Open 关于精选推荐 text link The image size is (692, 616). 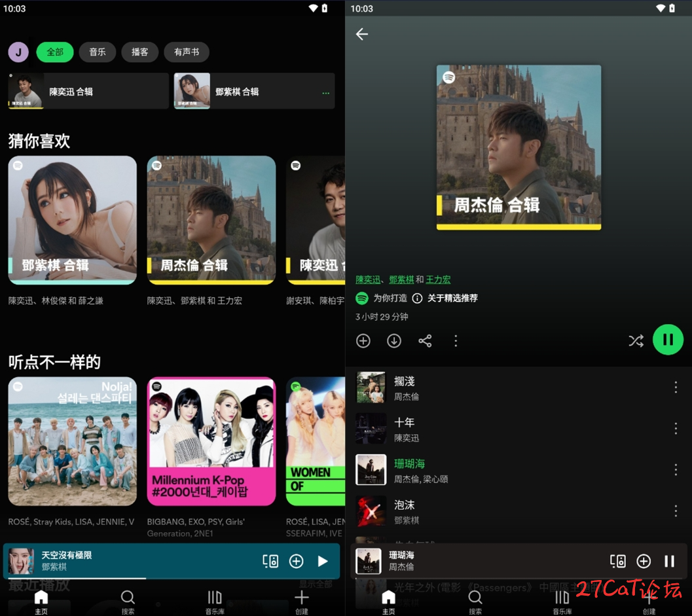point(452,299)
